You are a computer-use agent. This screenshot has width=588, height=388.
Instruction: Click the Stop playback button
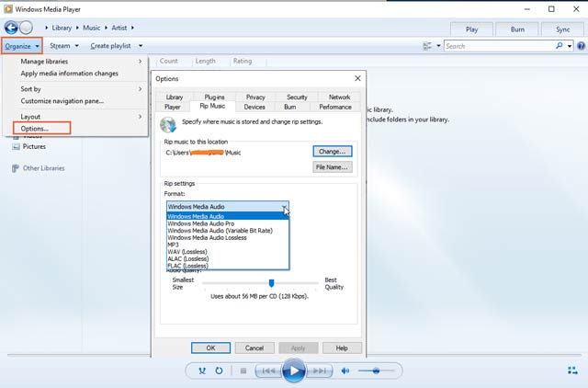coord(243,371)
